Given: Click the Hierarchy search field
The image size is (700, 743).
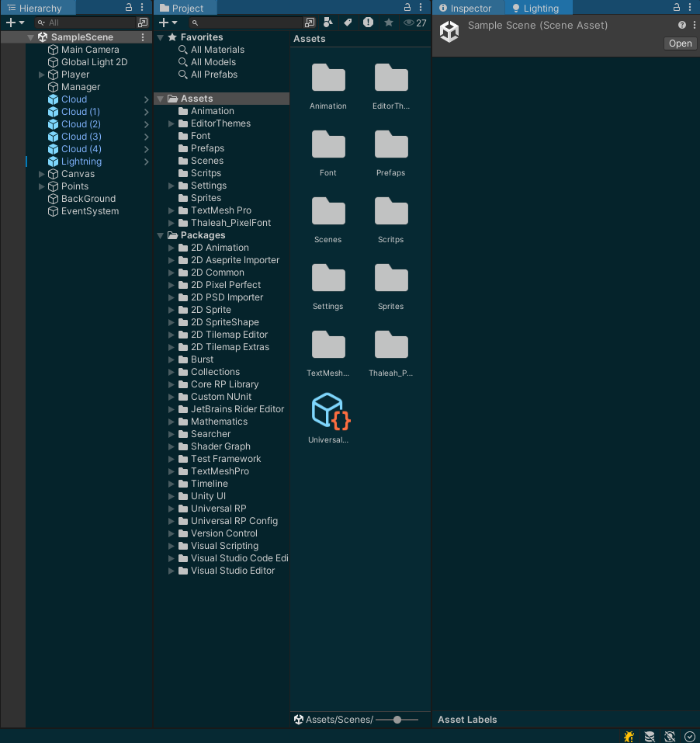Looking at the screenshot, I should coord(85,23).
